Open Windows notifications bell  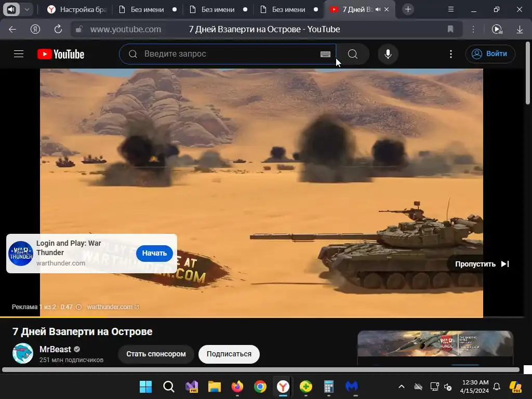[x=497, y=387]
